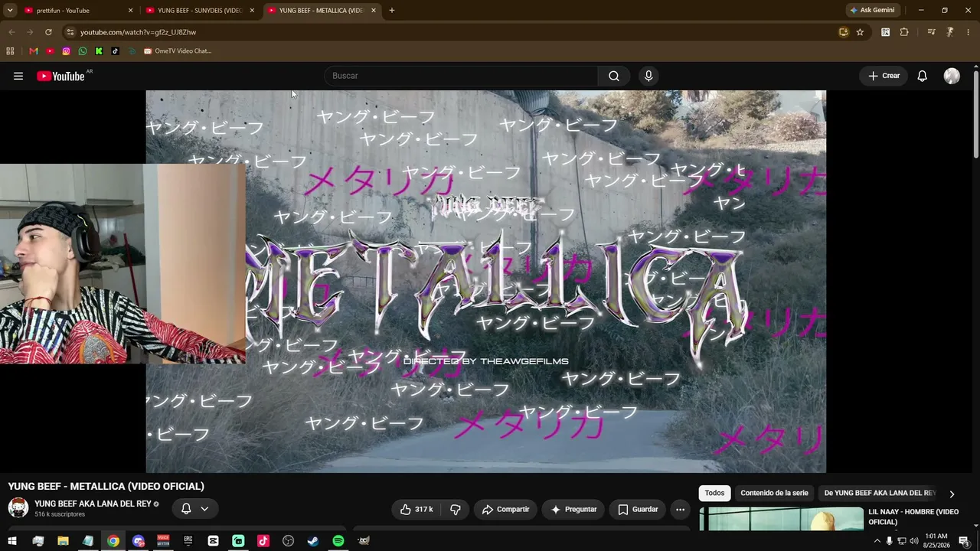Image resolution: width=980 pixels, height=551 pixels.
Task: Open the apps grid in bookmarks bar
Action: [x=10, y=51]
